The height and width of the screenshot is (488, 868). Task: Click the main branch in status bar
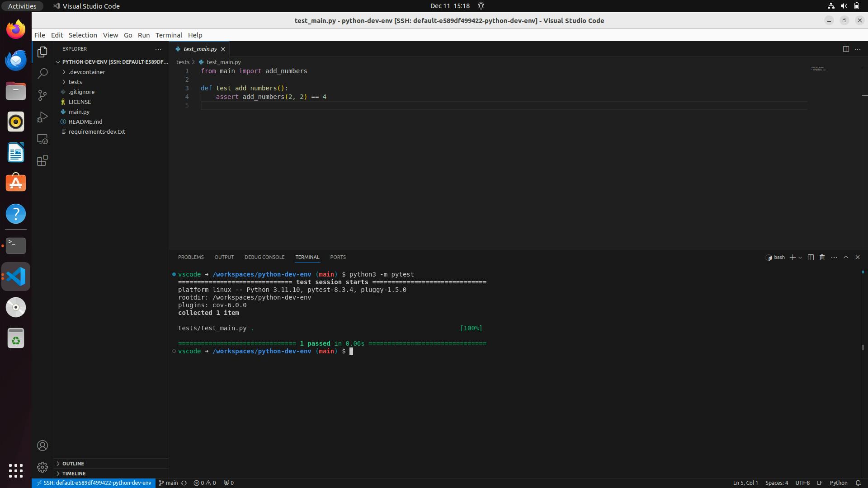coord(168,483)
